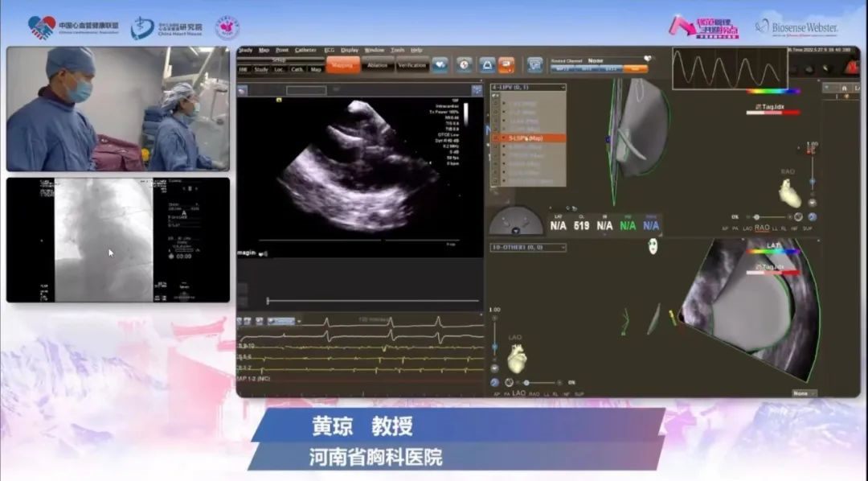868x481 pixels.
Task: Click the CL value 519
Action: (x=581, y=225)
